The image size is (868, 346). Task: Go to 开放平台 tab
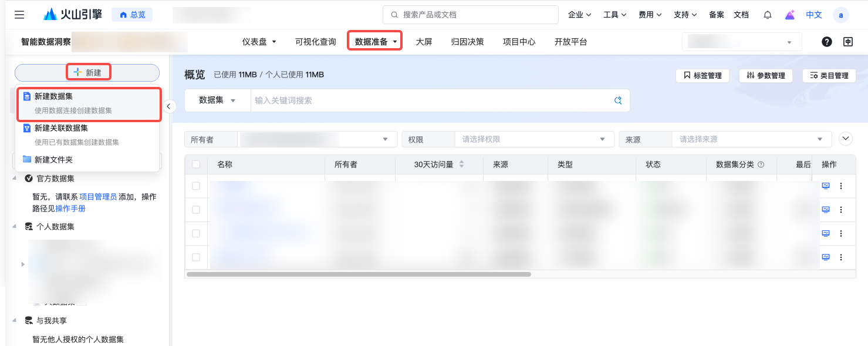(x=571, y=42)
